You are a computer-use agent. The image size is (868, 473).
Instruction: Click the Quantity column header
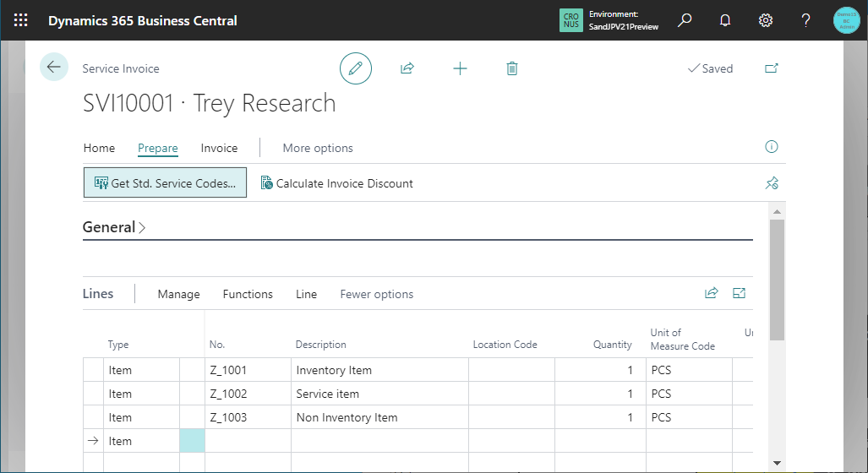[612, 344]
